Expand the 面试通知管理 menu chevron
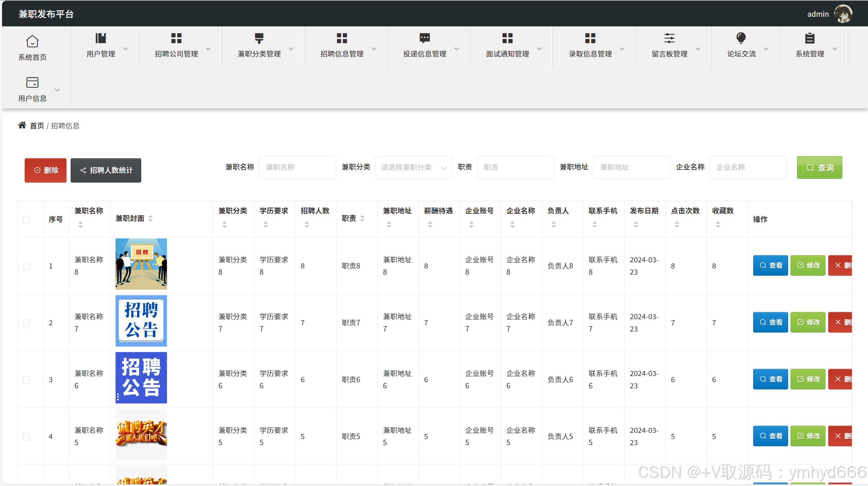 click(x=539, y=49)
